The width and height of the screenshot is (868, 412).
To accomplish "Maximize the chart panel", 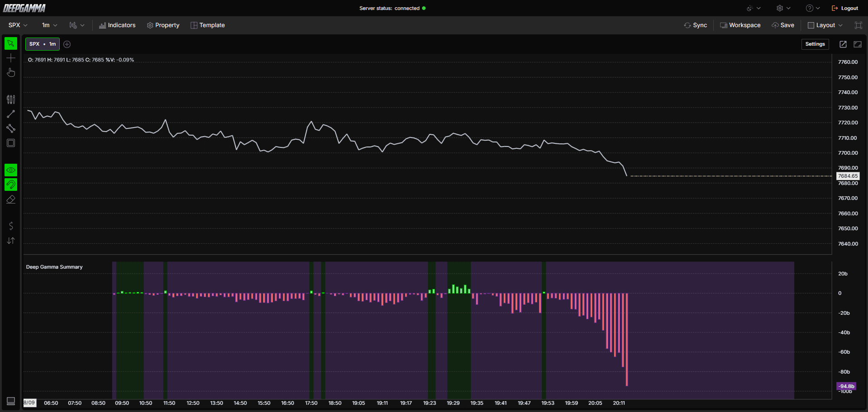I will point(858,44).
